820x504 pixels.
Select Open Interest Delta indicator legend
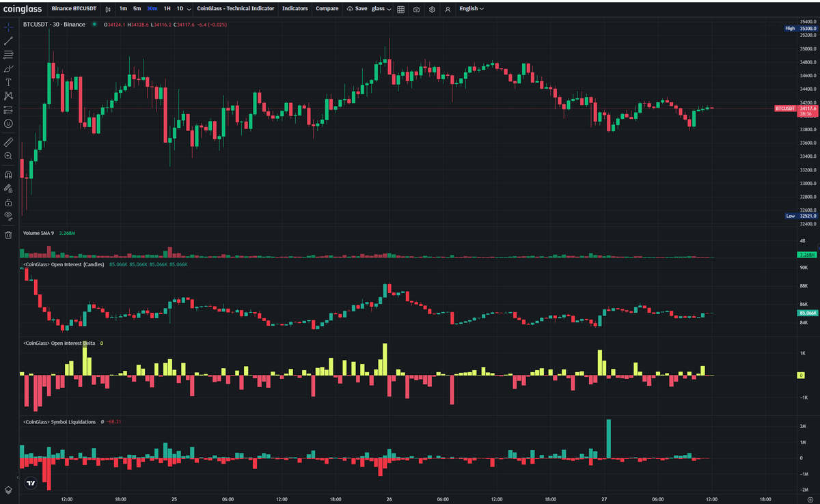[58, 343]
